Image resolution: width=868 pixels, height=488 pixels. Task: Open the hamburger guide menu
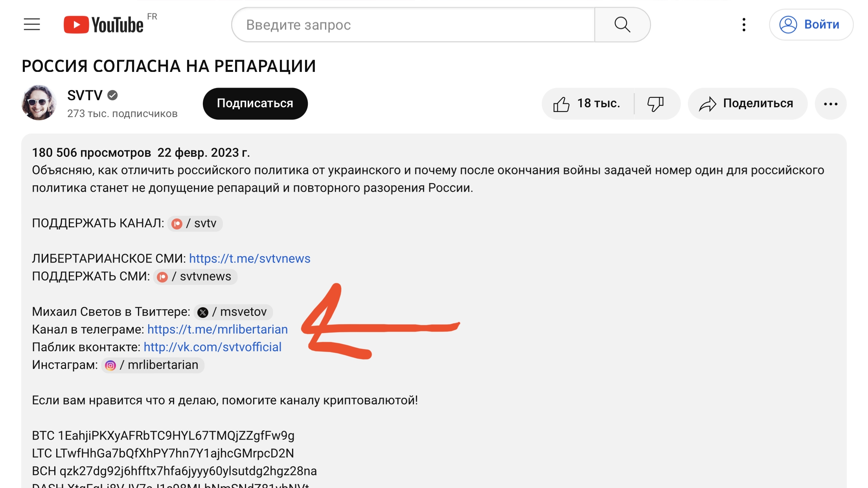click(x=32, y=24)
